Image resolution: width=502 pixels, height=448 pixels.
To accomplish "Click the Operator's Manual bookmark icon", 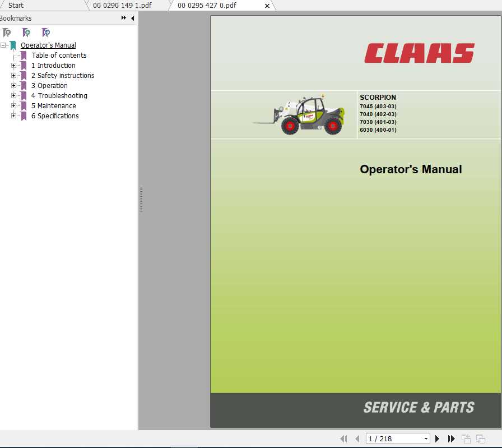I will pyautogui.click(x=12, y=45).
